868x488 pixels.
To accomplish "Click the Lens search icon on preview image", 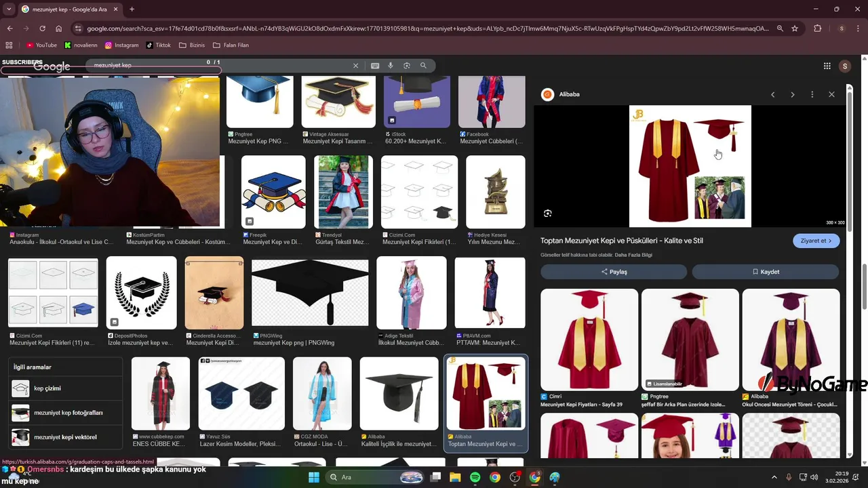I will tap(548, 213).
